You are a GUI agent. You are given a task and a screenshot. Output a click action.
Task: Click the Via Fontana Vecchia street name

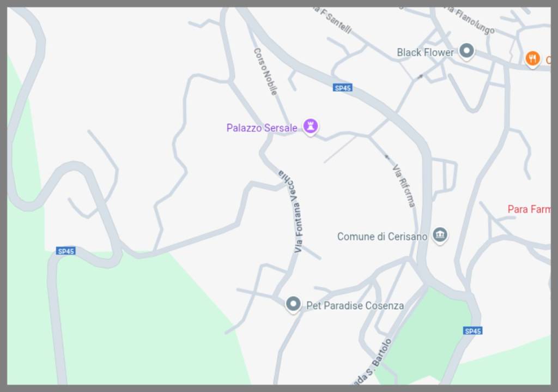(x=293, y=211)
